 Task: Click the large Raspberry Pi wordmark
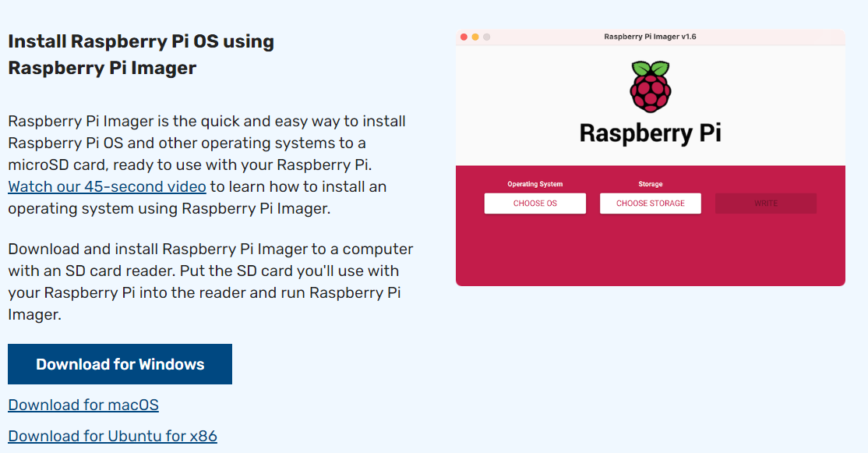(651, 133)
